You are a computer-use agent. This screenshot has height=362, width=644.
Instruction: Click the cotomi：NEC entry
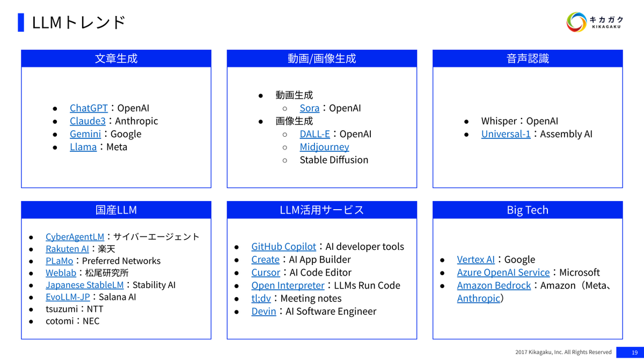click(x=72, y=321)
